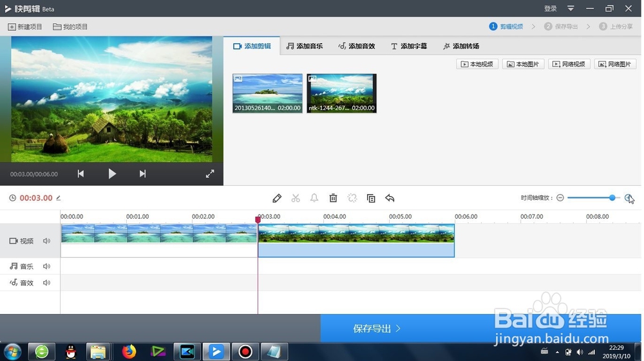Adjust the 时间轴缩放 slider handle

coord(612,198)
